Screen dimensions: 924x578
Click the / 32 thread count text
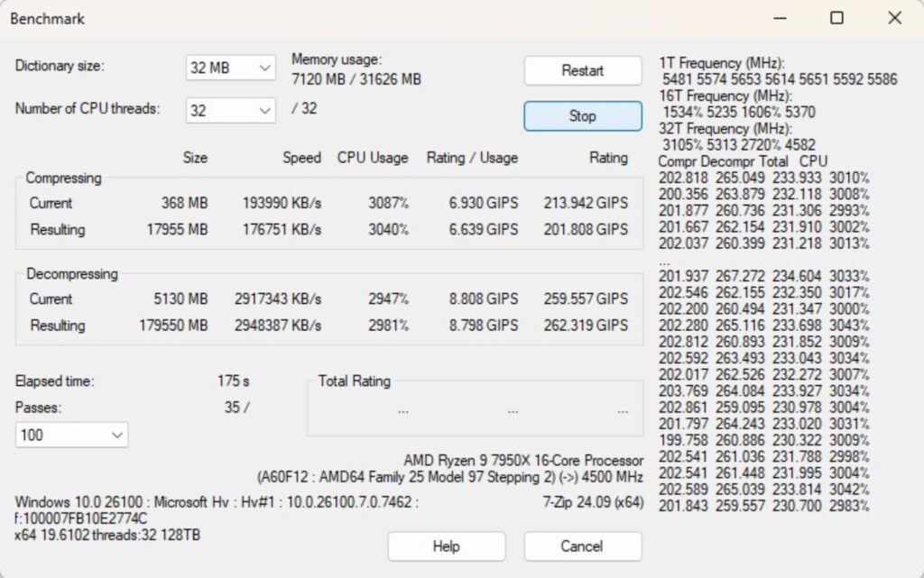click(304, 108)
